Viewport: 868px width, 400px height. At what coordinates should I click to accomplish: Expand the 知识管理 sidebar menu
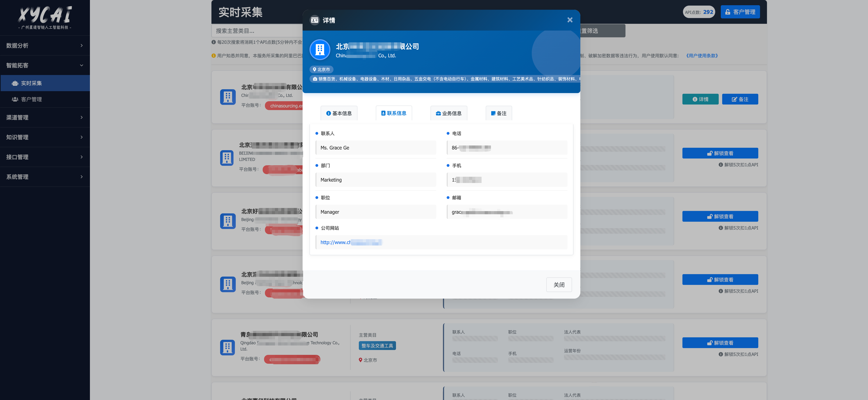click(x=45, y=137)
